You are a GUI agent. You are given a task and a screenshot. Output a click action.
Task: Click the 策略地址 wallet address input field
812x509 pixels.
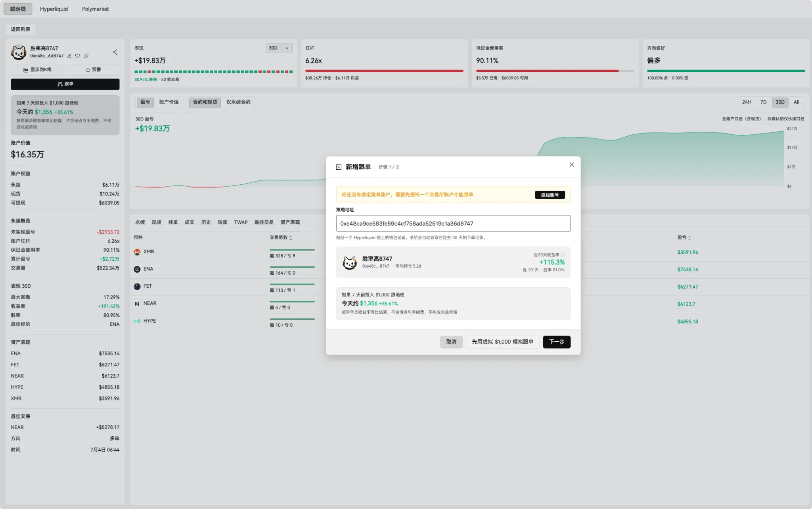click(x=453, y=224)
